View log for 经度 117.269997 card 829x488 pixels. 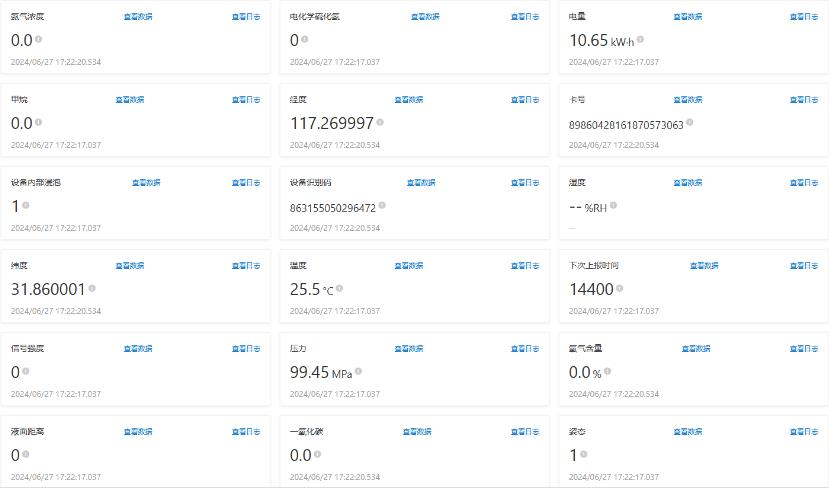click(525, 100)
